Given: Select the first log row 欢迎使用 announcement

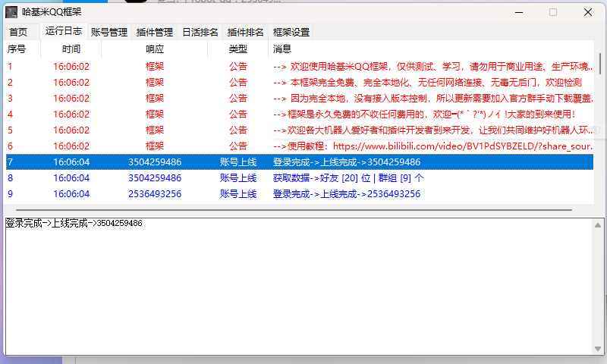Looking at the screenshot, I should 303,66.
